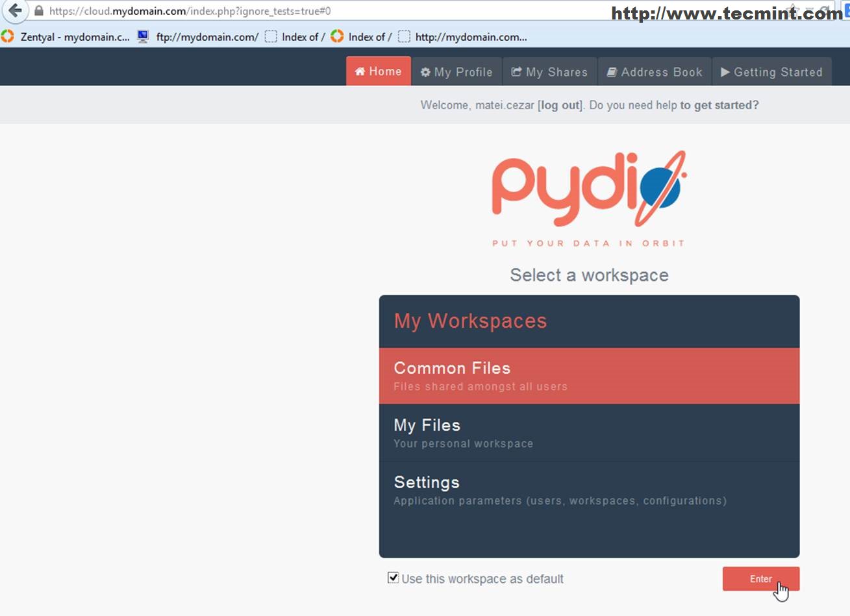Open the http://mydomain.com... bookmark

point(462,37)
